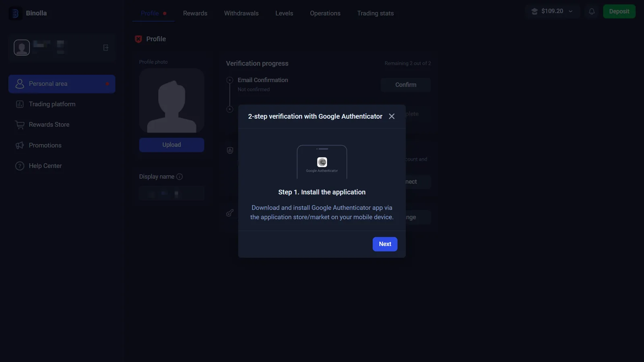This screenshot has width=644, height=362.
Task: Click "Remaining 2 out of 2" text
Action: [x=407, y=64]
